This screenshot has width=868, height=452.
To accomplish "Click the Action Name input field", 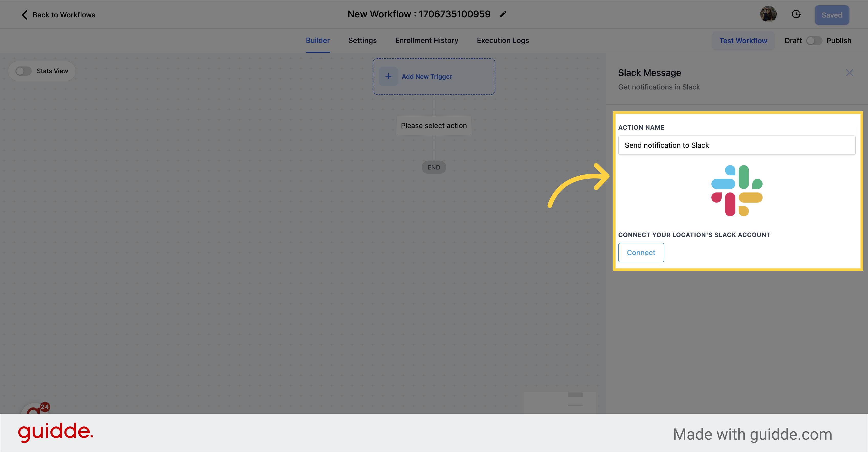I will point(736,145).
